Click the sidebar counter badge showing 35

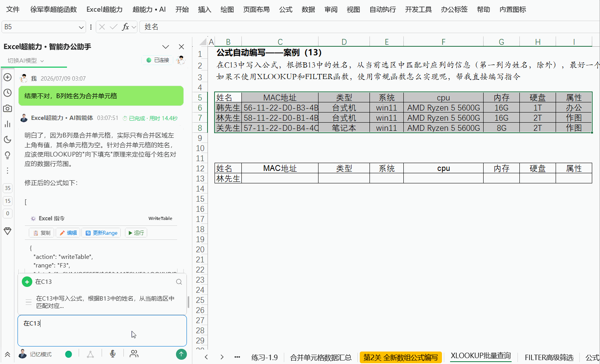point(7,188)
